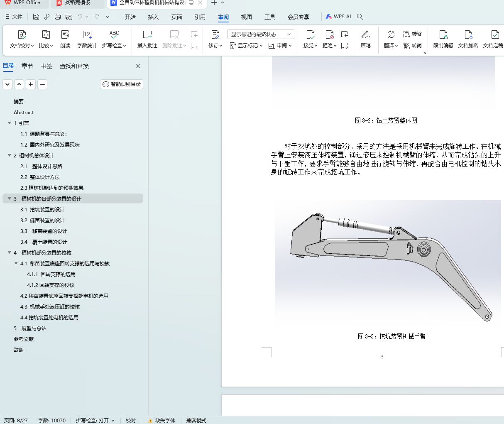The height and width of the screenshot is (424, 504).
Task: Open the 翻译 translate tool
Action: [x=391, y=39]
